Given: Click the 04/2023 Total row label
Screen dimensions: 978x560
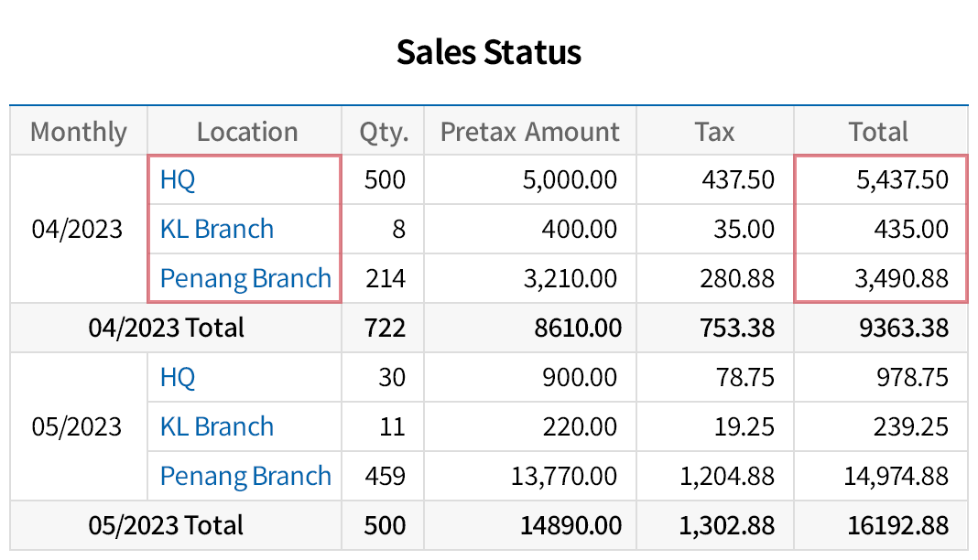Looking at the screenshot, I should click(x=166, y=328).
